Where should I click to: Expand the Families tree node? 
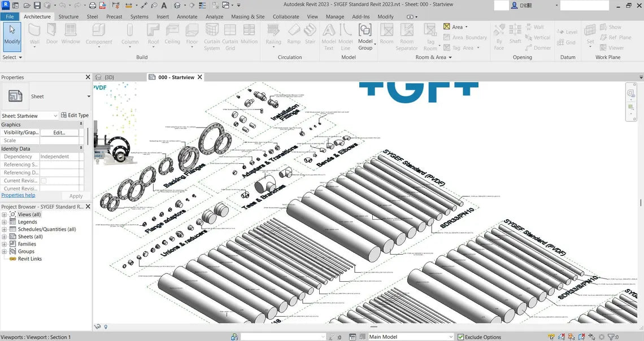pos(4,244)
